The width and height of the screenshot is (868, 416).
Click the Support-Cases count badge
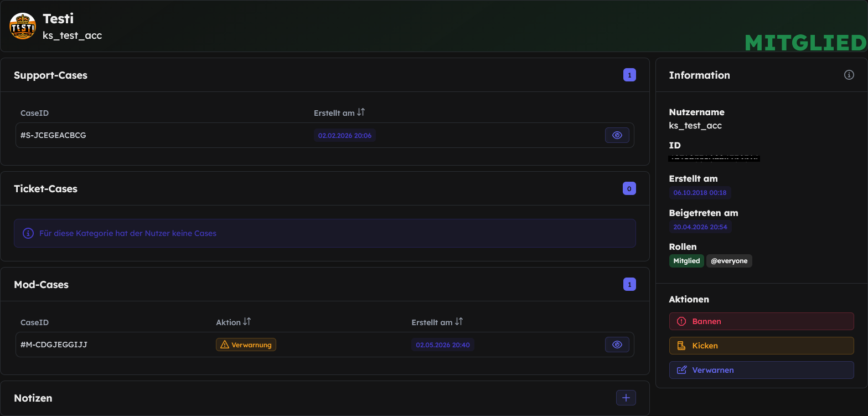click(x=629, y=75)
